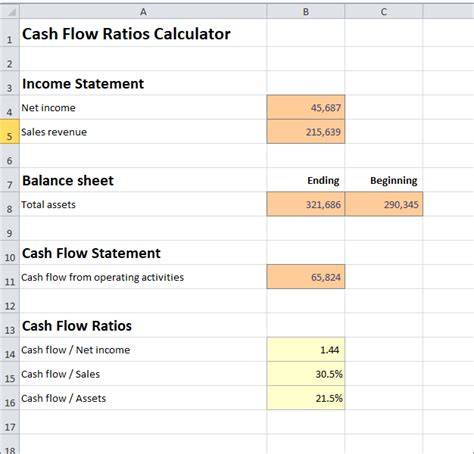Viewport: 474px width, 454px height.
Task: Click the Beginning column label cell
Action: (384, 180)
